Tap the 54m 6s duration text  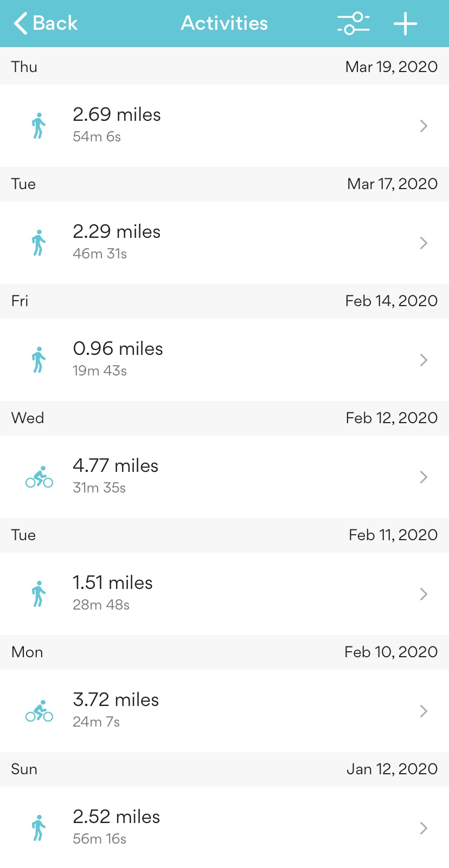97,137
